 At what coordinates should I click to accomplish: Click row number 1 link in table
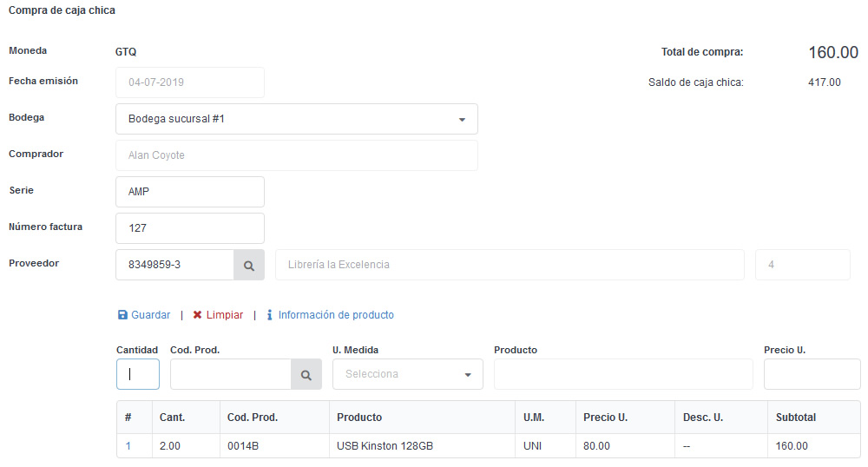[x=128, y=446]
